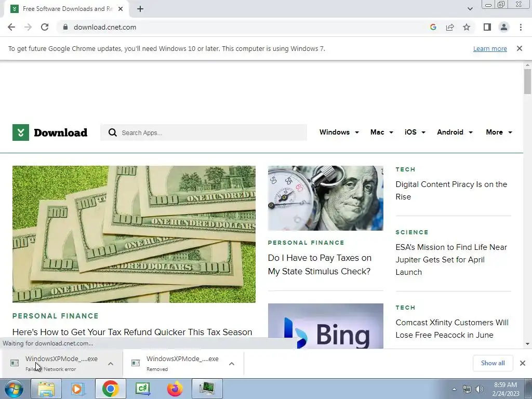532x399 pixels.
Task: Open the Learn more link
Action: click(x=490, y=48)
